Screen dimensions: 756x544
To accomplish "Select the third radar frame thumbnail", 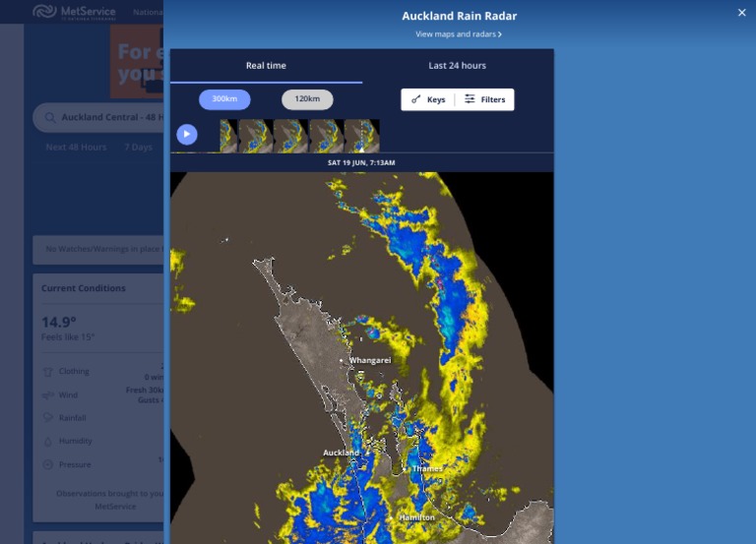I will coord(290,136).
